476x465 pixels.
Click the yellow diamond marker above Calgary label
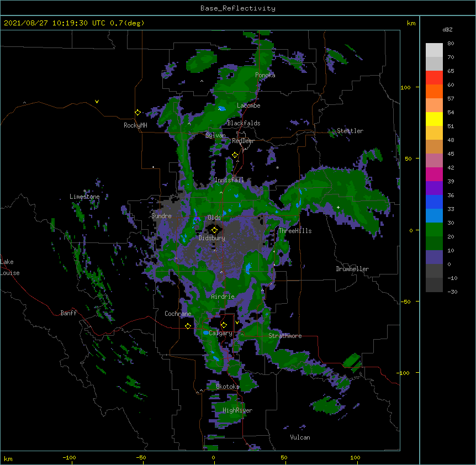point(224,325)
